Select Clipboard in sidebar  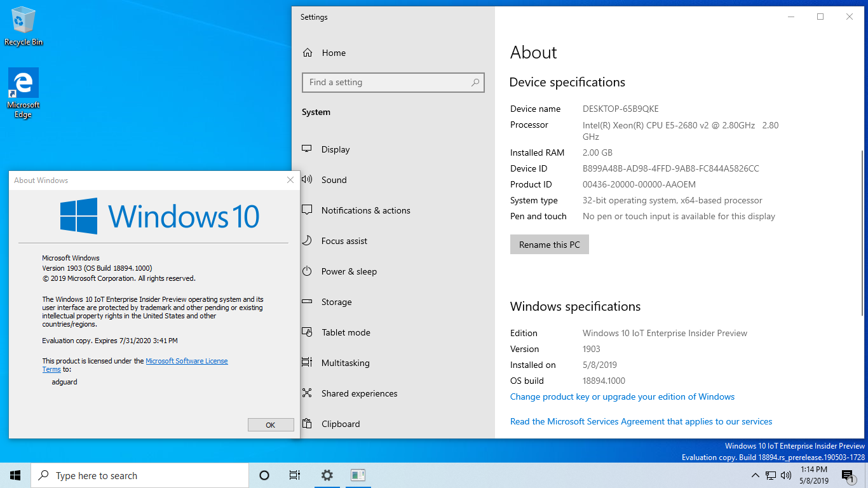(x=341, y=424)
